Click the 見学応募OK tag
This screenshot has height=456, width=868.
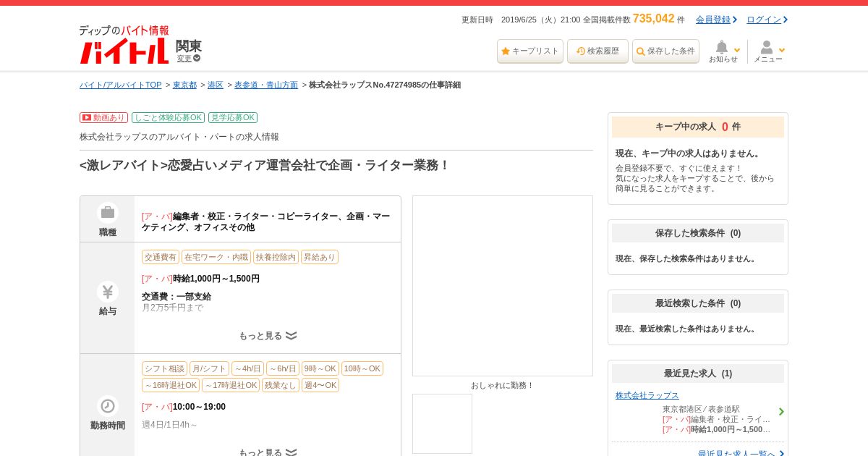click(x=233, y=117)
